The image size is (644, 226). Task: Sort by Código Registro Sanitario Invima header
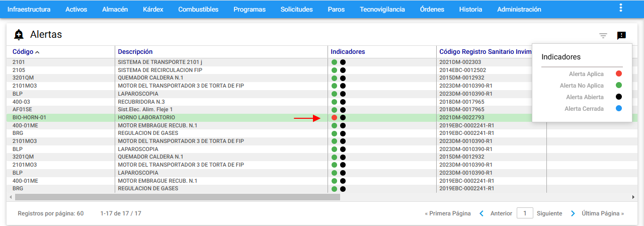[x=485, y=52]
